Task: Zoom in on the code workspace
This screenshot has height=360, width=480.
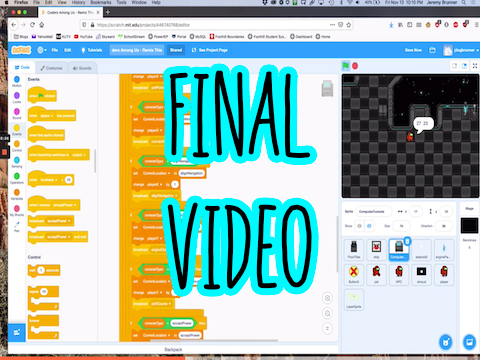Action: tap(327, 298)
